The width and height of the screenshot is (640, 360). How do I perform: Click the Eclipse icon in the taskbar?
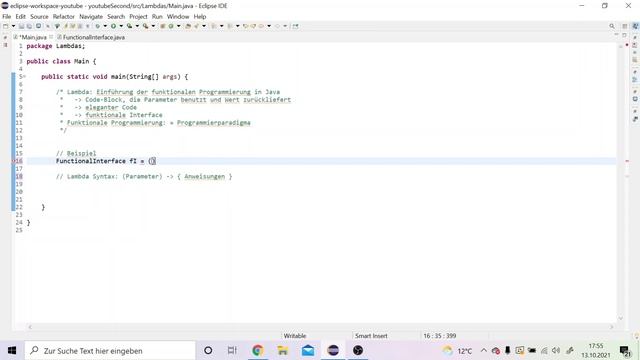coord(333,351)
